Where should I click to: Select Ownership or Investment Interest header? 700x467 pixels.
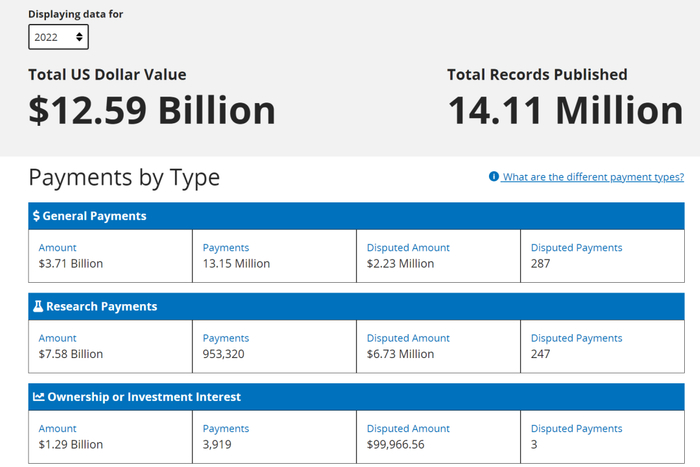(x=356, y=397)
